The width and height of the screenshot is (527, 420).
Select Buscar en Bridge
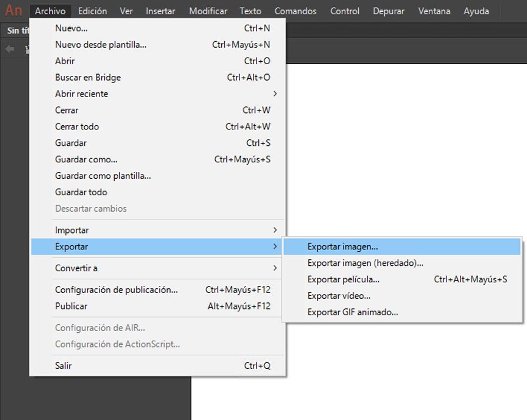[157, 78]
